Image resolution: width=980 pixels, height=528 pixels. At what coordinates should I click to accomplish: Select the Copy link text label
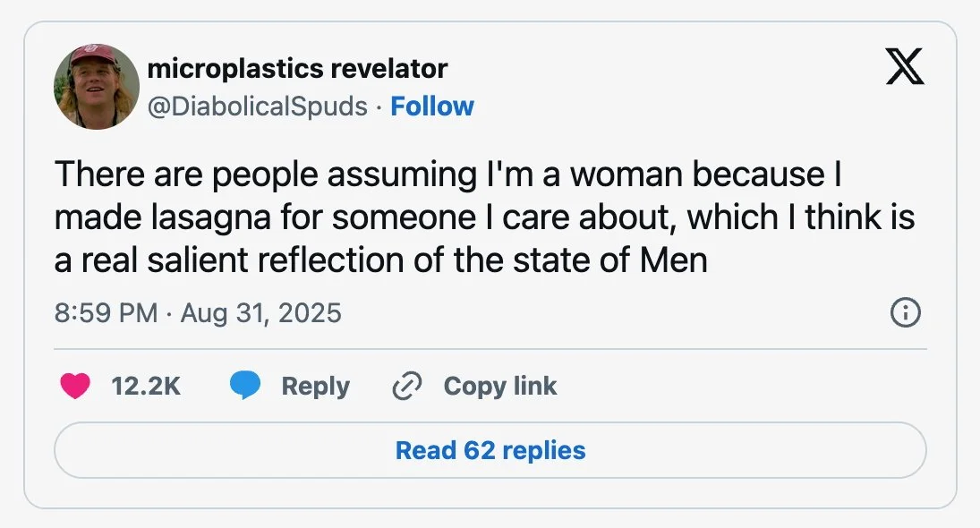[500, 387]
